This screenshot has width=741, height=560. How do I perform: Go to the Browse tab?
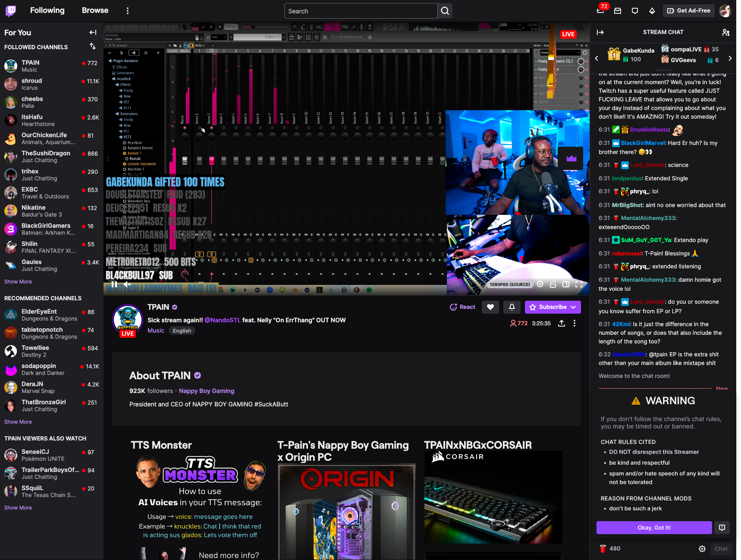[x=95, y=10]
